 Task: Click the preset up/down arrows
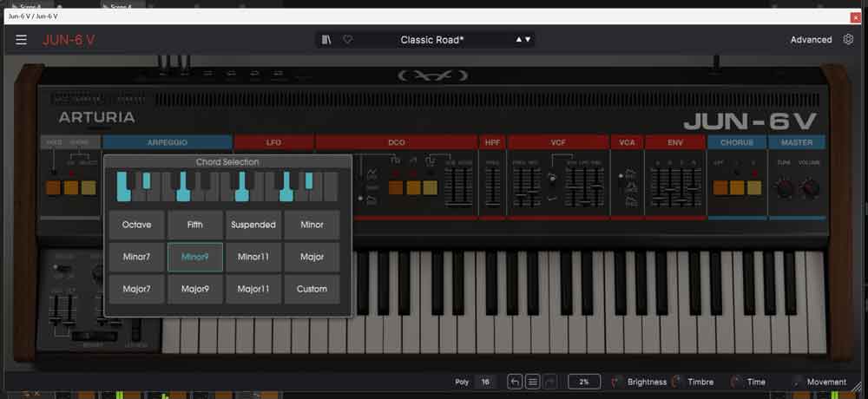pos(523,40)
